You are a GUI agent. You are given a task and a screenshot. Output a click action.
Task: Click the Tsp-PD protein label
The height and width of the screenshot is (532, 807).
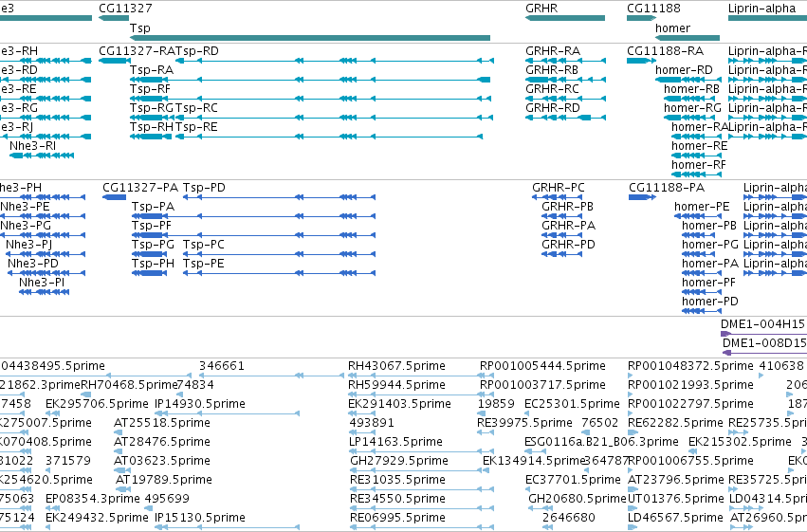[x=204, y=187]
